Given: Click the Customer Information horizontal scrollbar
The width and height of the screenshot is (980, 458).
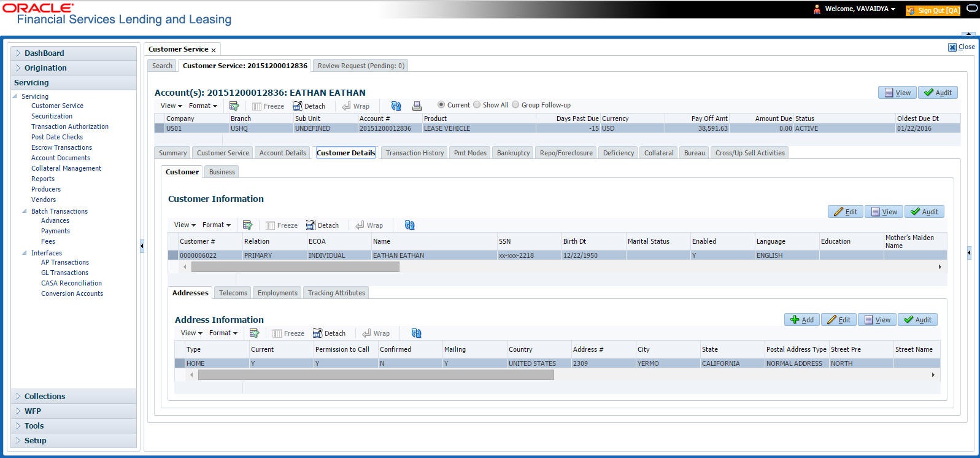Looking at the screenshot, I should (295, 267).
